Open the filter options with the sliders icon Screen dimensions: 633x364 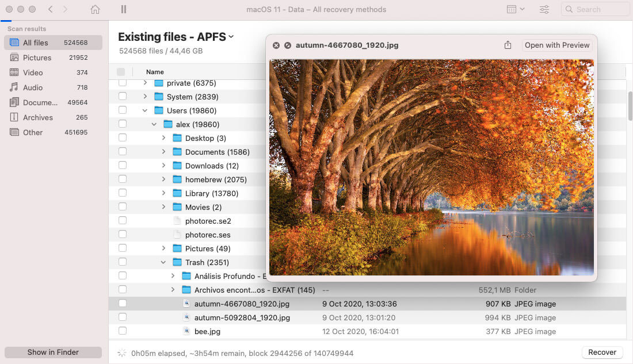point(544,9)
